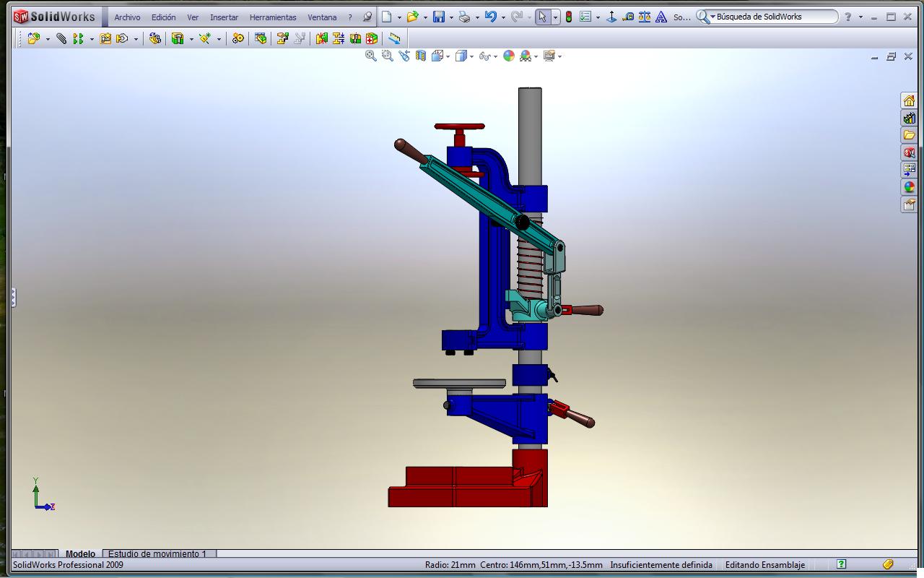Click the Move Component icon
924x578 pixels.
(122, 39)
